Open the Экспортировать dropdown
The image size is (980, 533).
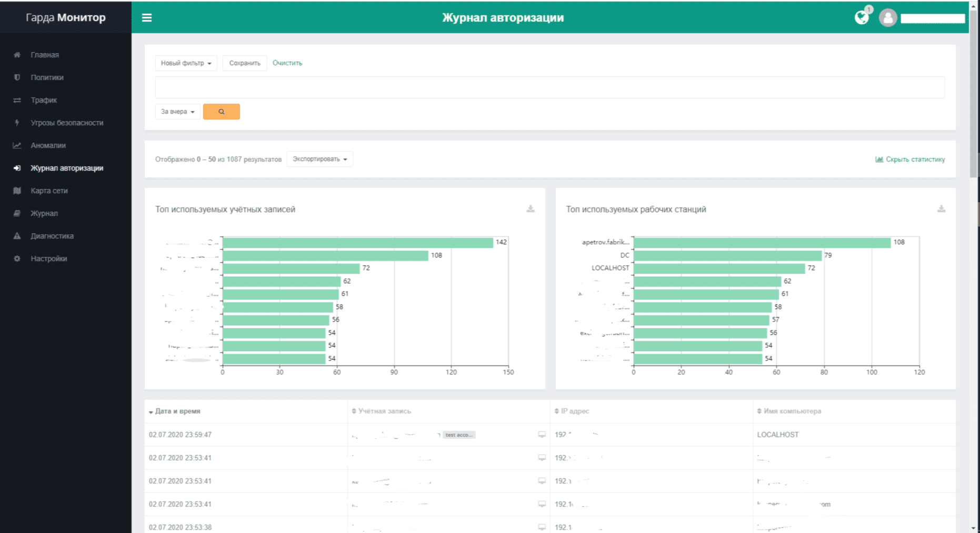pyautogui.click(x=319, y=159)
